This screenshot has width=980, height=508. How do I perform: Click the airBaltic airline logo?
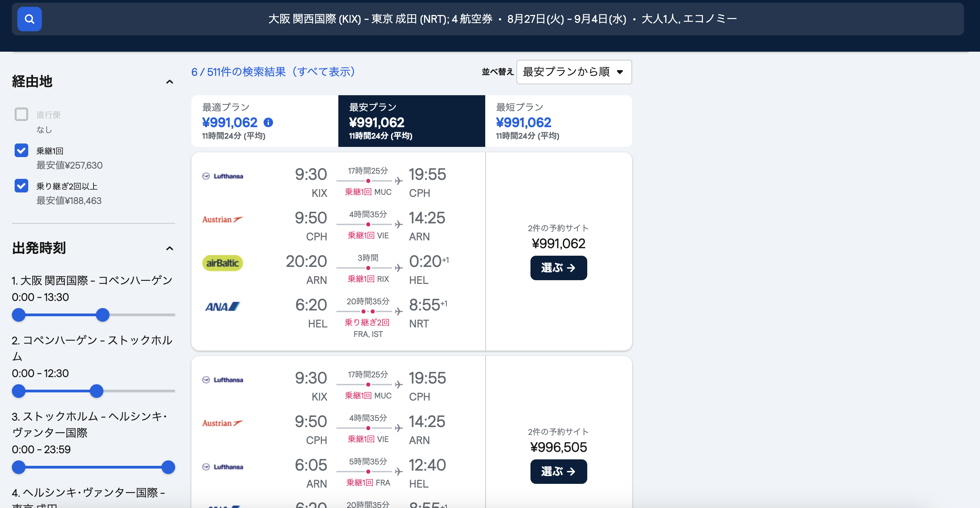click(222, 263)
